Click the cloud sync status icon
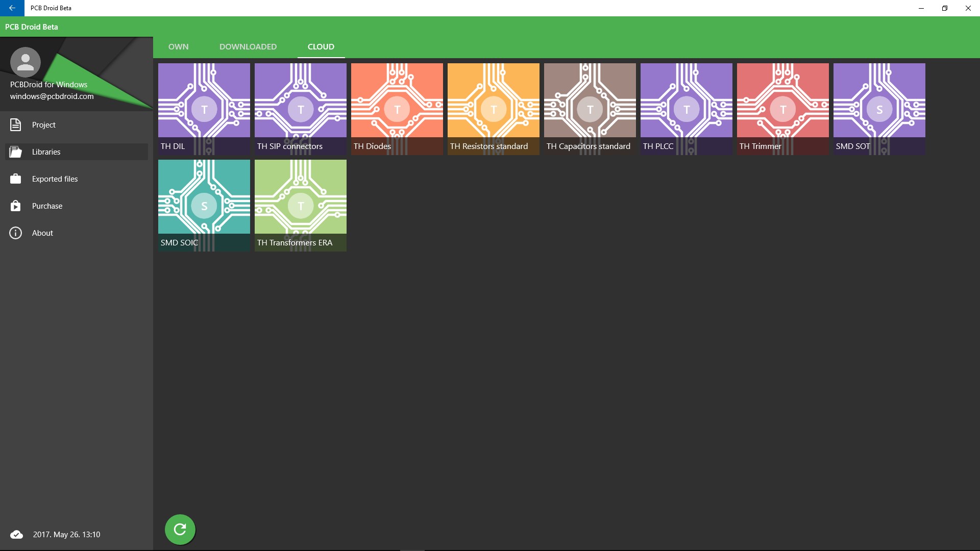This screenshot has height=551, width=980. coord(16,534)
